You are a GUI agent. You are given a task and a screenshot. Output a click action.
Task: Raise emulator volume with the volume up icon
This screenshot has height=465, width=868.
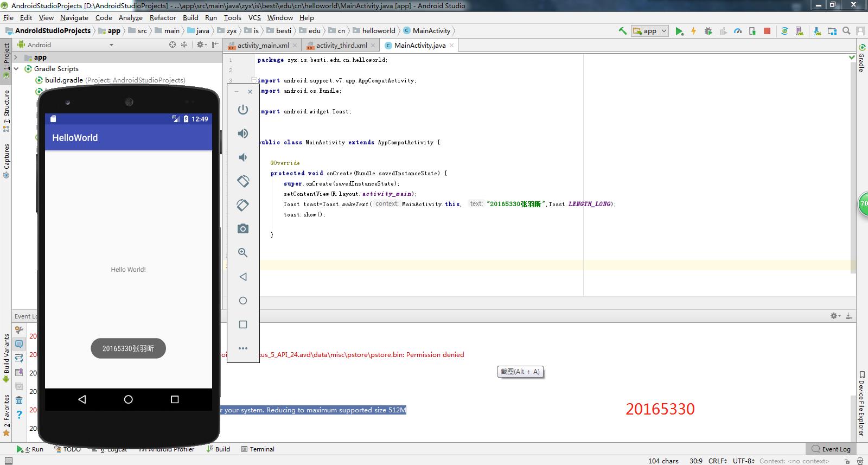243,133
